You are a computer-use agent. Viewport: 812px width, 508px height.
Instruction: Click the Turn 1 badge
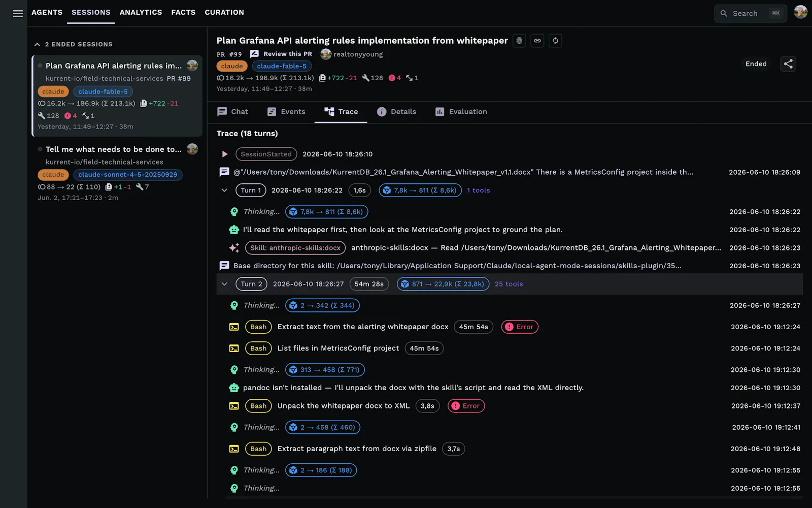click(251, 190)
